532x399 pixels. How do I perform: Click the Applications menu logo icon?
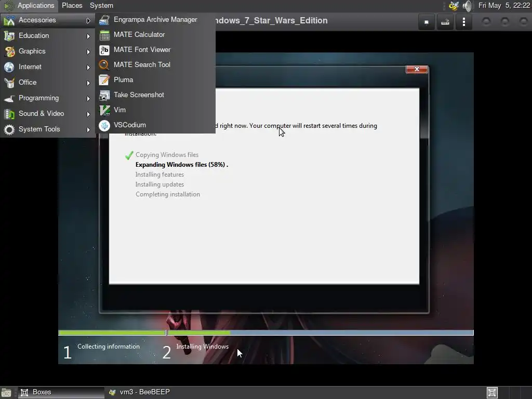[x=8, y=5]
